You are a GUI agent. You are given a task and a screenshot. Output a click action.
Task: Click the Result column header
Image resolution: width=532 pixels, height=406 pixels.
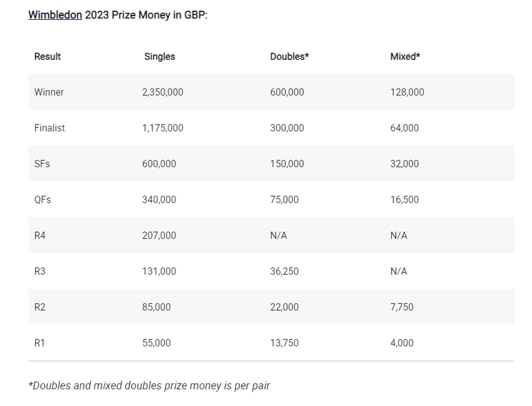tap(47, 57)
